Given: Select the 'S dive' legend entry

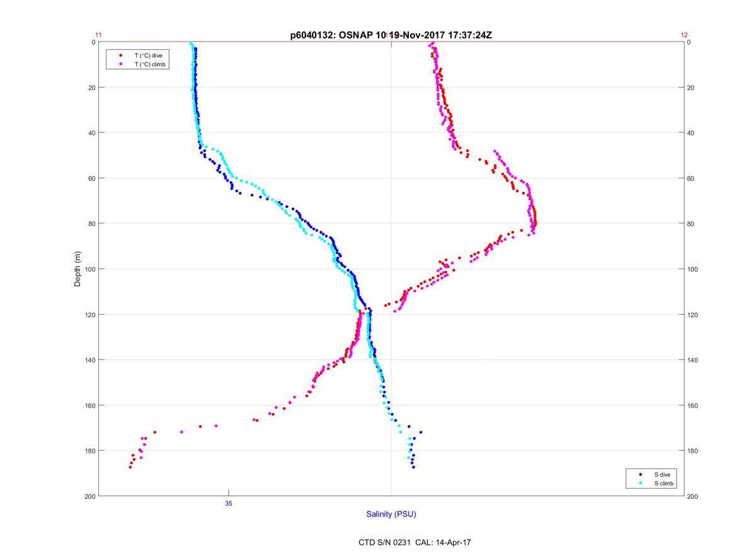Looking at the screenshot, I should [662, 474].
